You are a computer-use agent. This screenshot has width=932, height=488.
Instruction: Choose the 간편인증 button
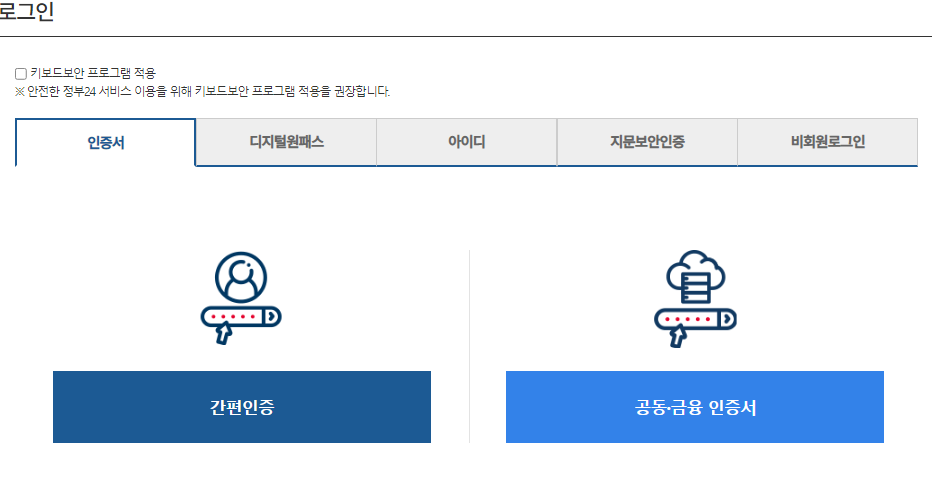[x=242, y=407]
